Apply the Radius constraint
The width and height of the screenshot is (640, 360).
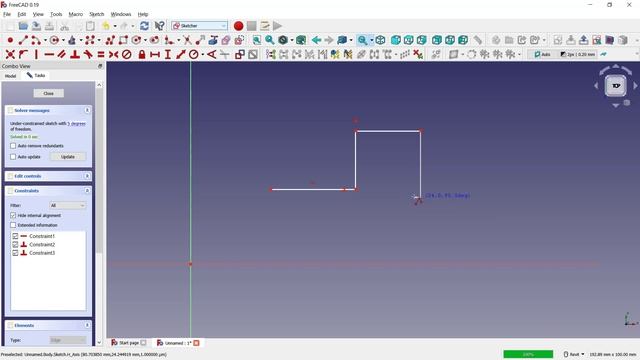coord(193,54)
